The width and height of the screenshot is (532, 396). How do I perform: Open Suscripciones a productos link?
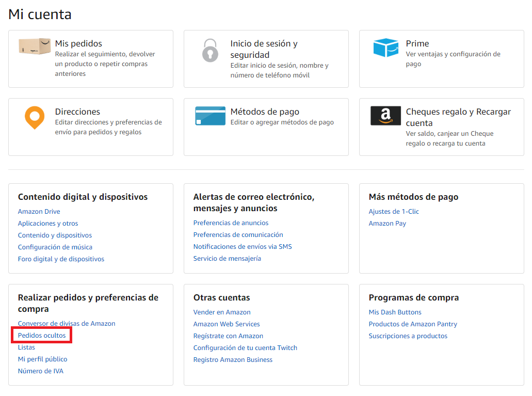pos(408,336)
